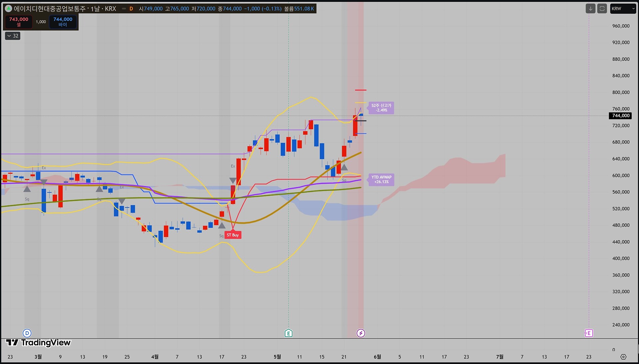Click the open value 시749,000

[x=151, y=9]
